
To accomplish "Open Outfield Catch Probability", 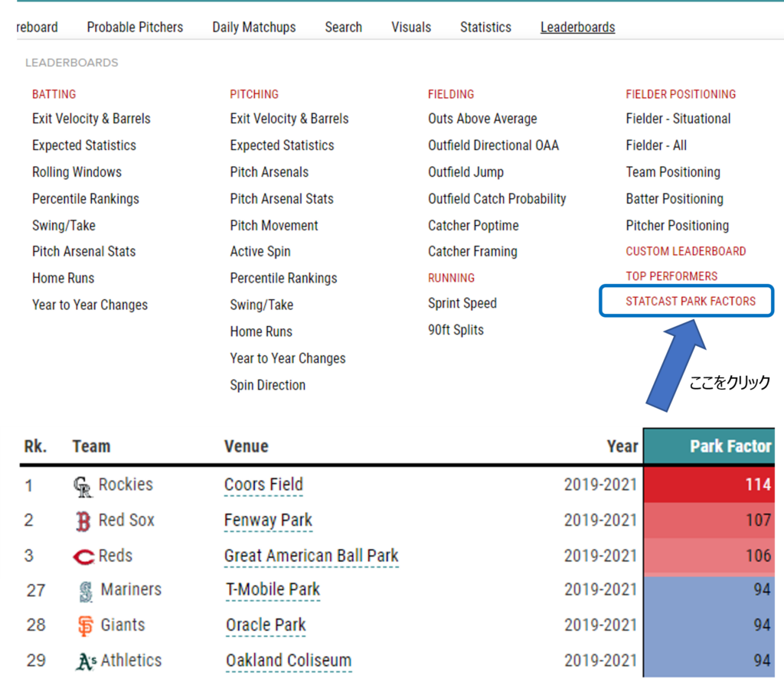I will click(496, 199).
